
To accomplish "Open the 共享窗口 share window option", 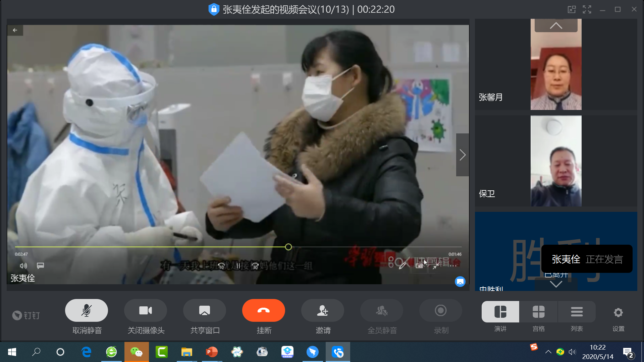I will [x=204, y=311].
